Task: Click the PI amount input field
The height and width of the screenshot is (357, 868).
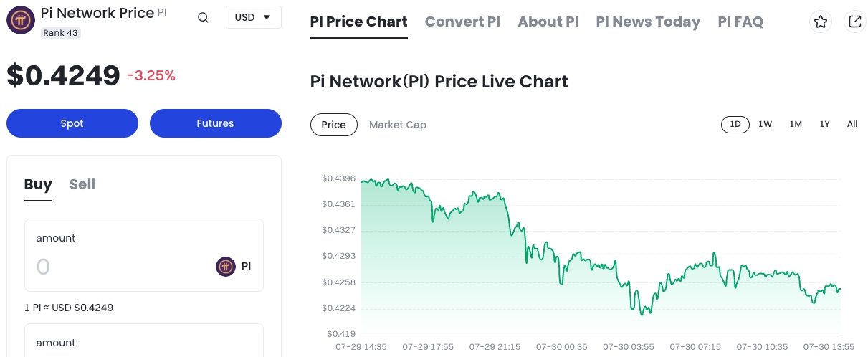Action: (115, 267)
